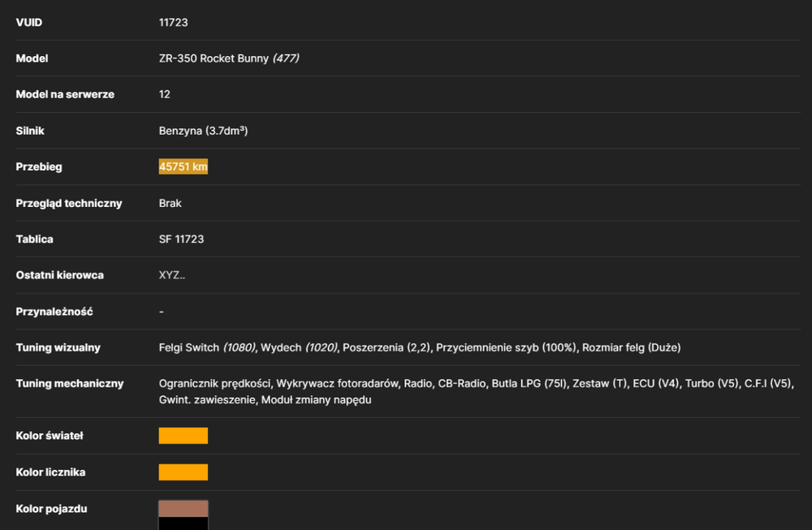
Task: Click the black Kolor pojazdu swatch
Action: 184,524
